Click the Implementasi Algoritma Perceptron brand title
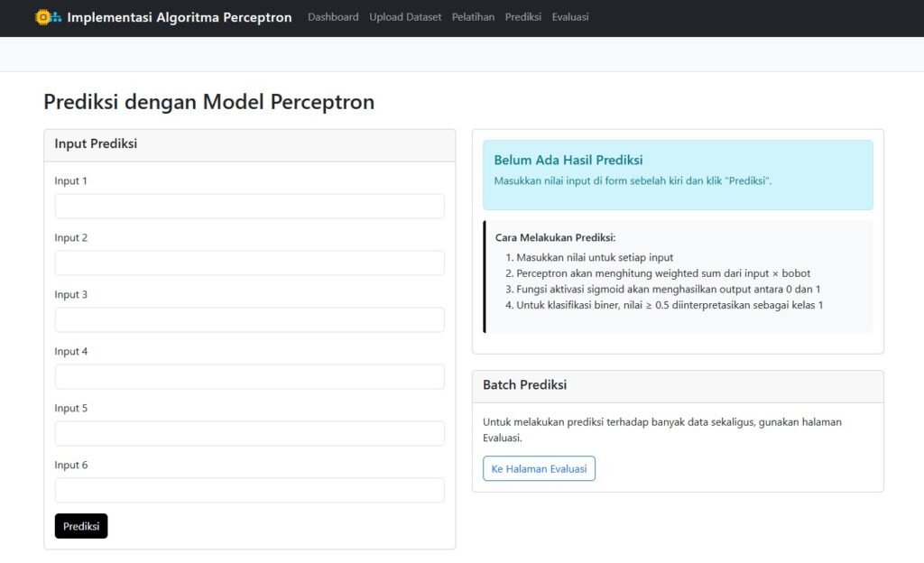Viewport: 924px width, 563px height. 180,17
